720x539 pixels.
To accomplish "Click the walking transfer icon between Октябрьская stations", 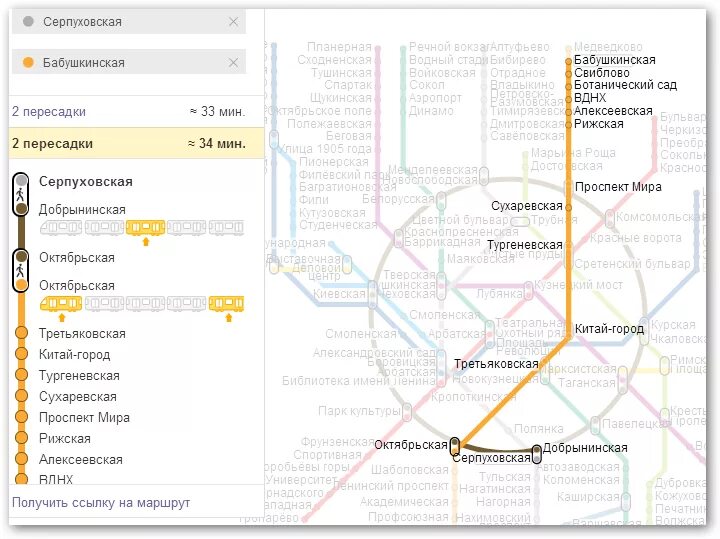I will (20, 270).
